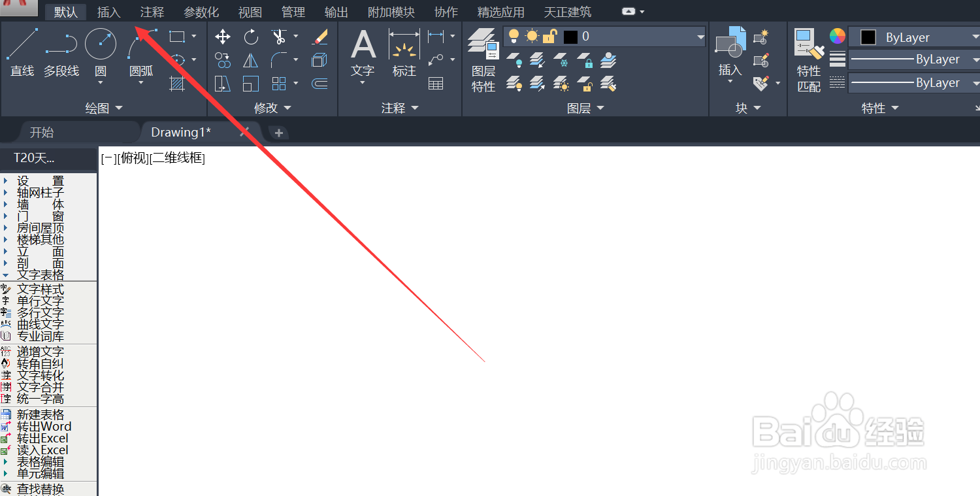Screen dimensions: 980x496
Task: Click the 二维线框 visual style control
Action: click(x=177, y=157)
